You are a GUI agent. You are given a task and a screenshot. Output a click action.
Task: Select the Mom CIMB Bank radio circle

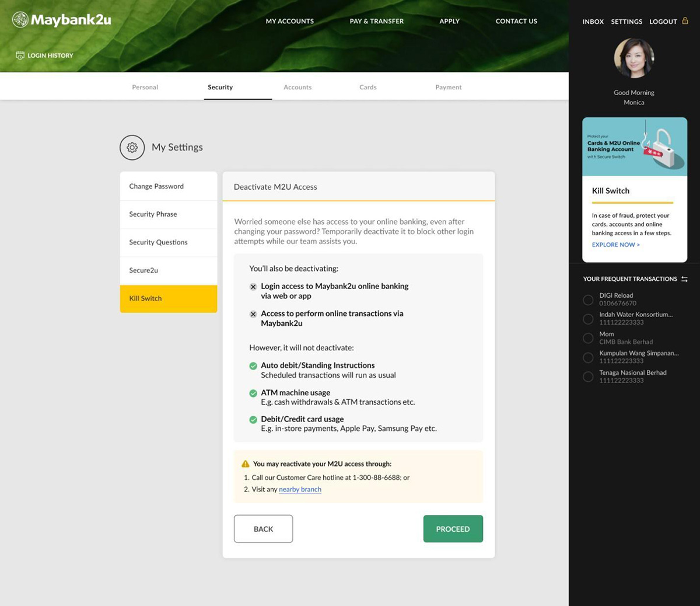pyautogui.click(x=588, y=338)
